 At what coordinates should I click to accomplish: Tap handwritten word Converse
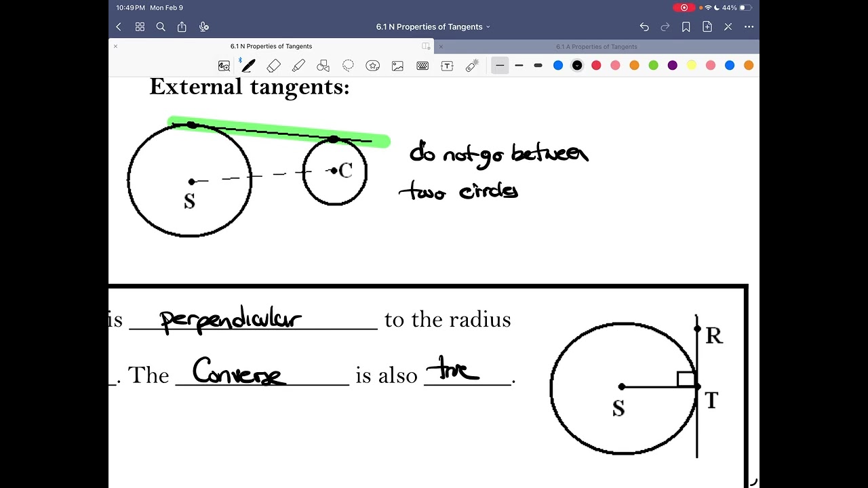click(239, 372)
